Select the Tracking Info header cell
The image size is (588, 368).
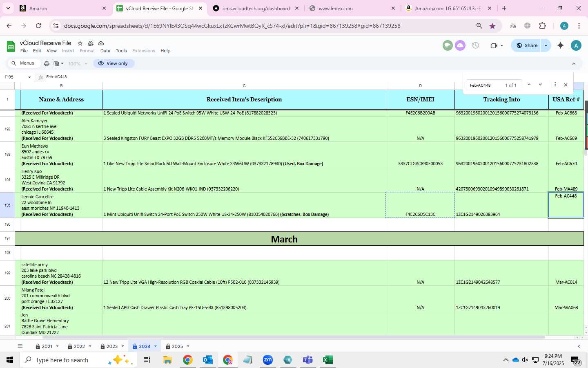click(501, 99)
